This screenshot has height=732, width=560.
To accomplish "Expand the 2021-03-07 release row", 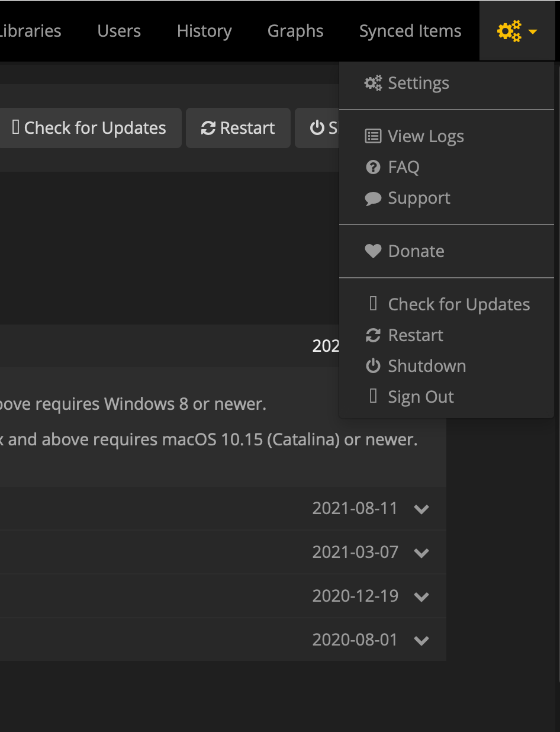I will click(421, 553).
